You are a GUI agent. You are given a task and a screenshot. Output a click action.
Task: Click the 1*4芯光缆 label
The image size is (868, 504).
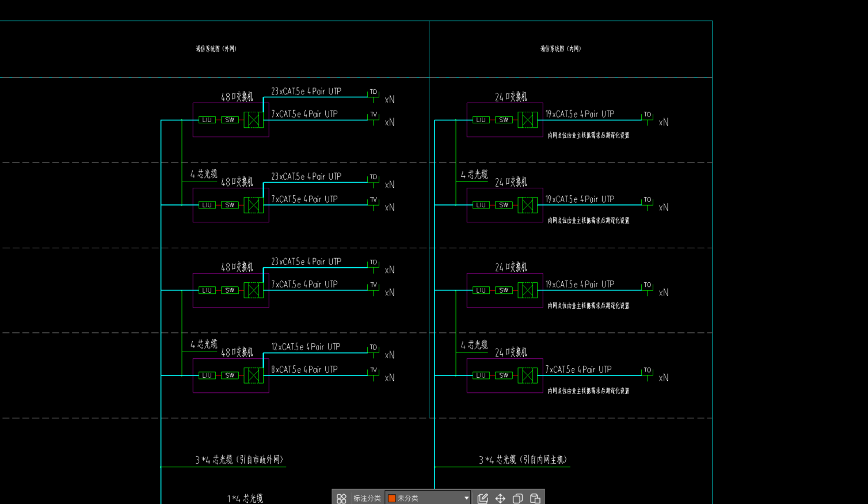[245, 498]
